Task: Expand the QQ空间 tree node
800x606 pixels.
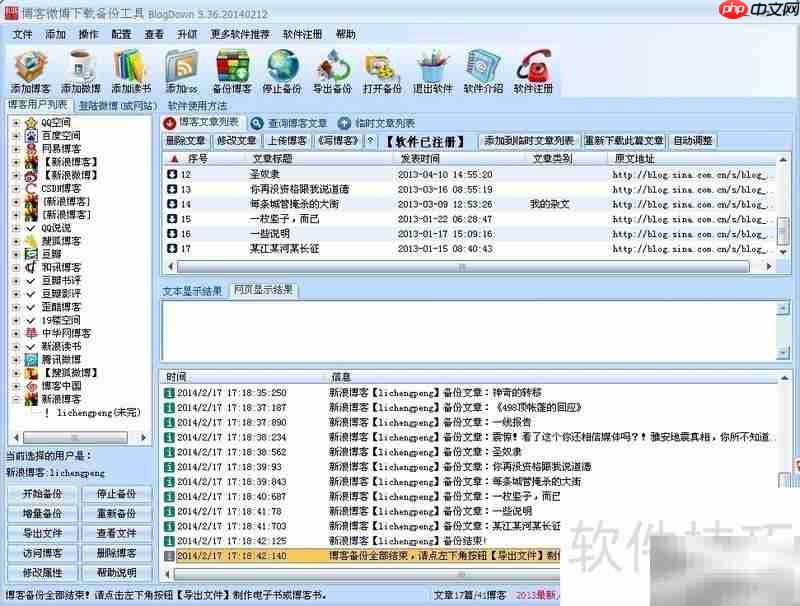Action: [16, 123]
